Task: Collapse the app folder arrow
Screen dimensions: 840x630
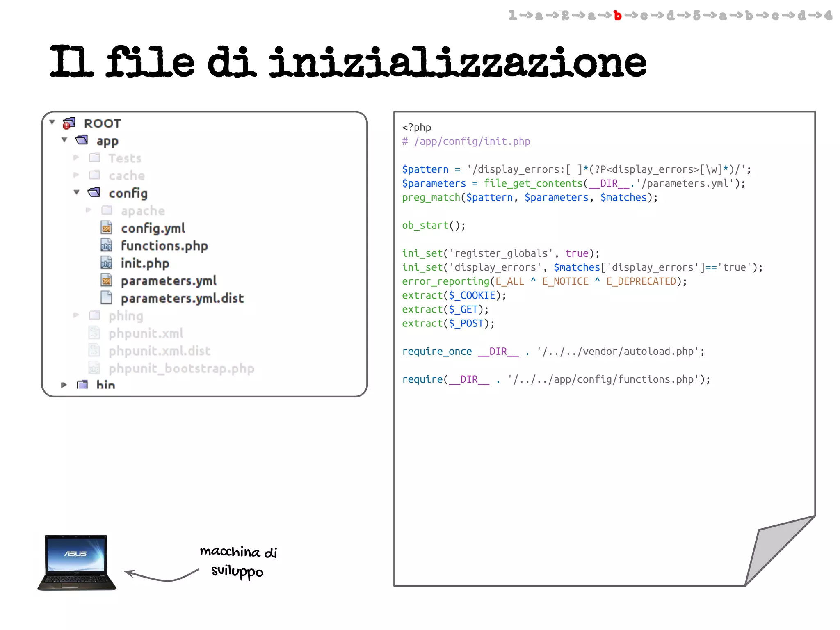Action: click(64, 140)
